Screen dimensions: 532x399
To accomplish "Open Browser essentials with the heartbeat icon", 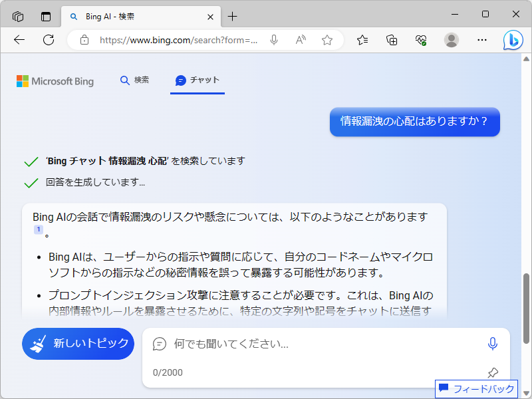I will pos(420,40).
